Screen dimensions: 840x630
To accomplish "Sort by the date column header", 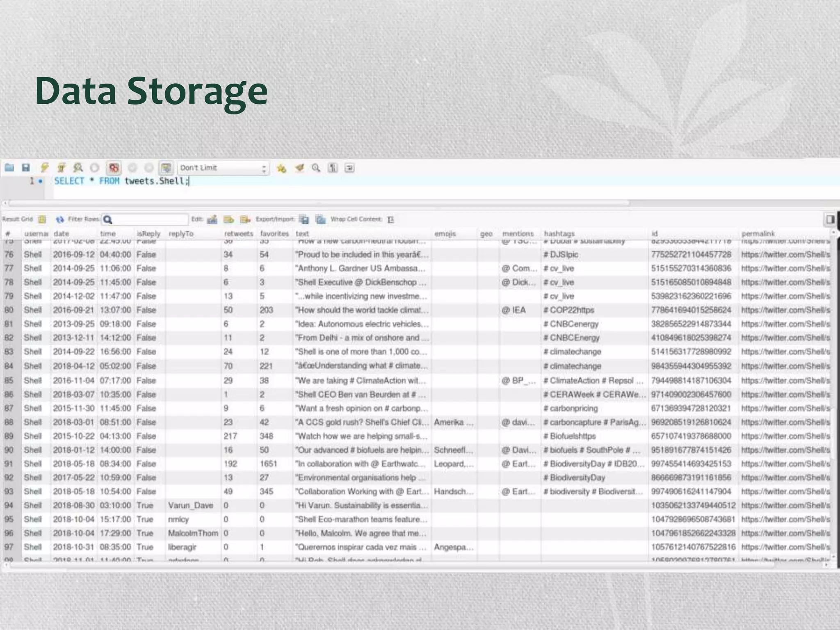I will coord(62,233).
